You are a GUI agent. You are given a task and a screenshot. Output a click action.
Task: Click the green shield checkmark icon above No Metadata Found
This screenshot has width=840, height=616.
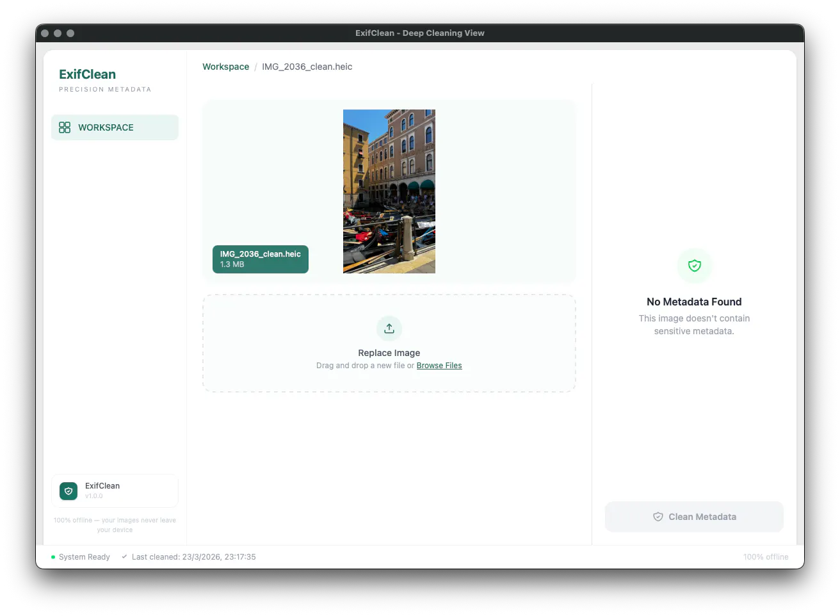(x=695, y=266)
